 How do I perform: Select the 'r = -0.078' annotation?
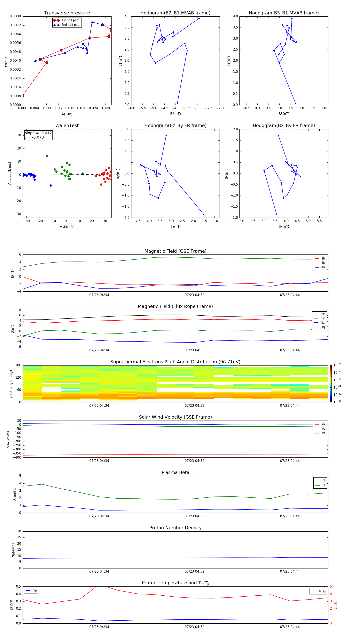35,137
